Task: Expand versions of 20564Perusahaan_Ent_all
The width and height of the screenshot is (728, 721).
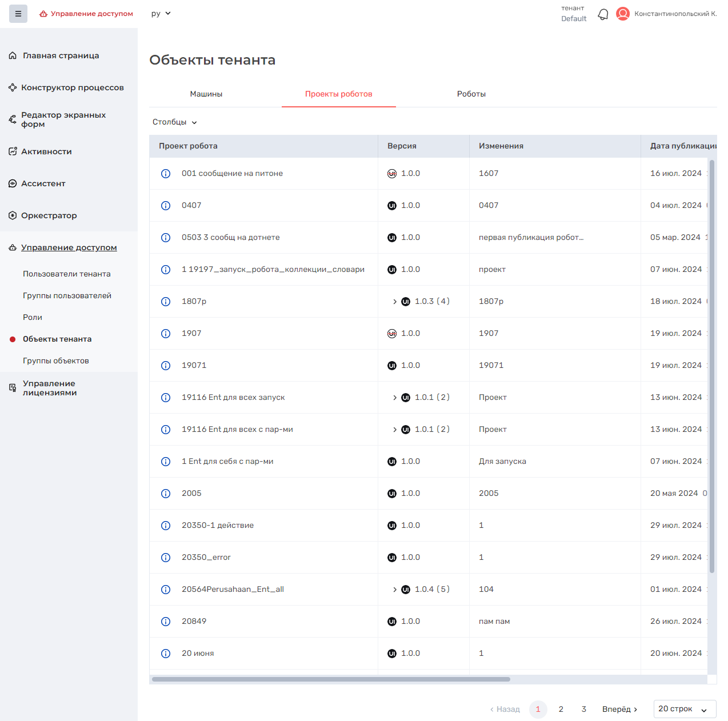Action: [395, 590]
